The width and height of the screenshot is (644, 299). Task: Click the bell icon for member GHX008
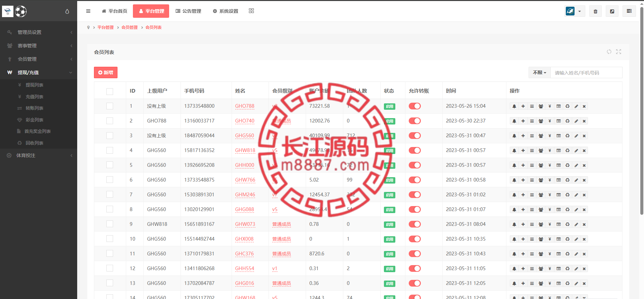pyautogui.click(x=514, y=239)
